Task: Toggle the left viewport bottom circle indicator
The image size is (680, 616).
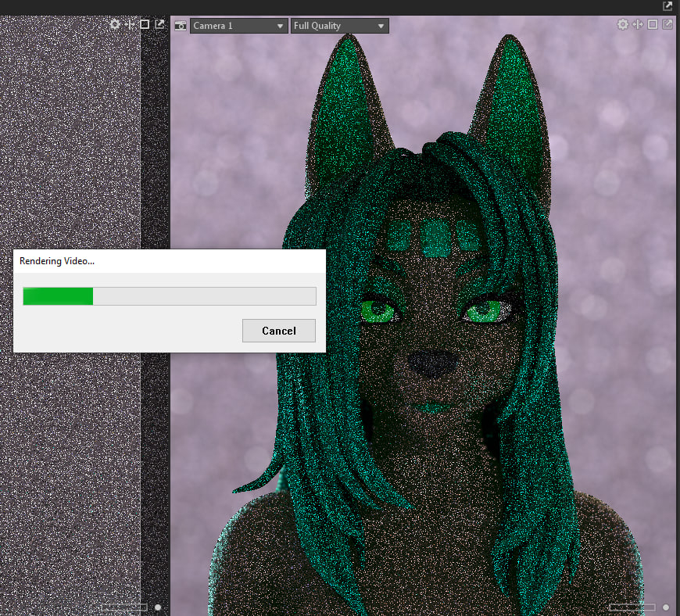Action: (x=158, y=607)
